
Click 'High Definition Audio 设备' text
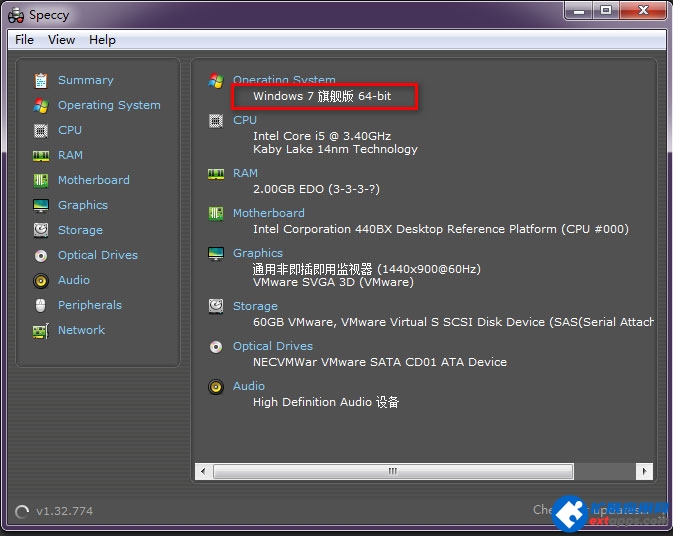tap(326, 402)
